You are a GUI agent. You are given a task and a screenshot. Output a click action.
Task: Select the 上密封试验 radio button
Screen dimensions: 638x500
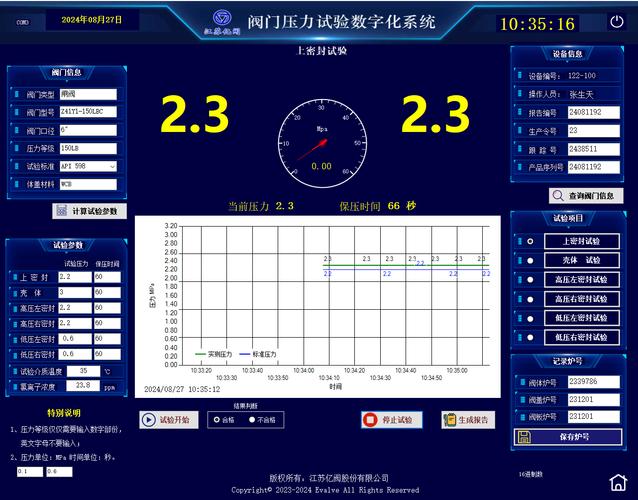(530, 241)
